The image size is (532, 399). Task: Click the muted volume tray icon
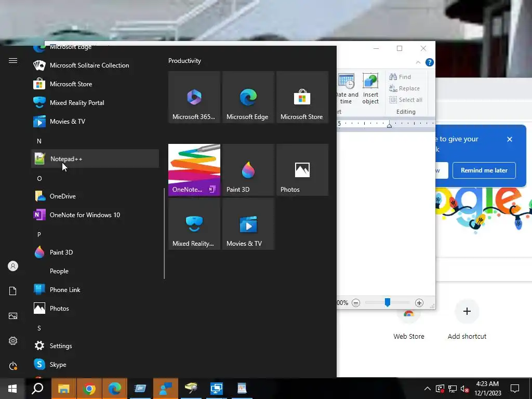click(465, 389)
